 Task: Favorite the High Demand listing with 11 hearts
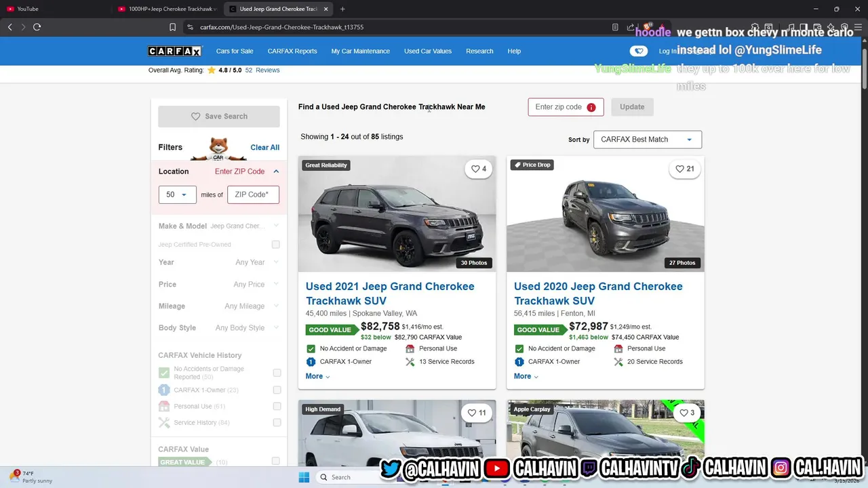point(477,412)
